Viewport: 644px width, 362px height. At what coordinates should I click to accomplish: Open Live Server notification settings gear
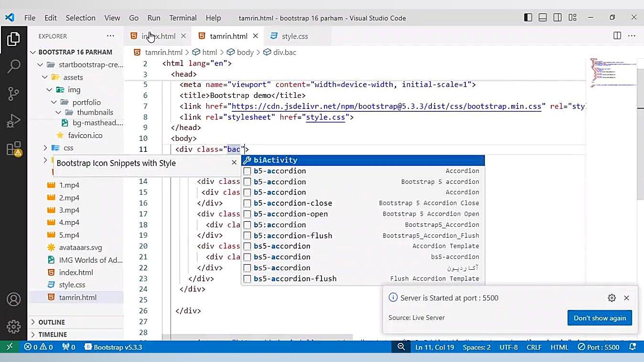point(612,298)
